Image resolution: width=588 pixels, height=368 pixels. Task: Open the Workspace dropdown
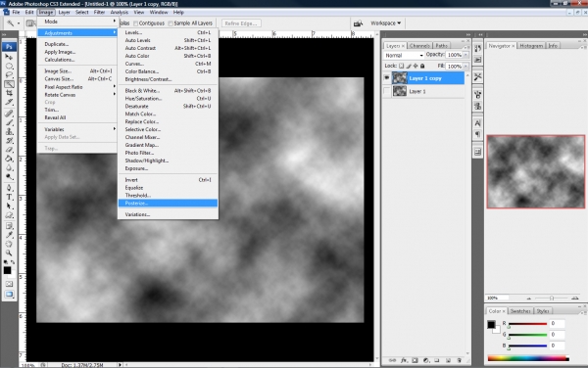click(385, 23)
